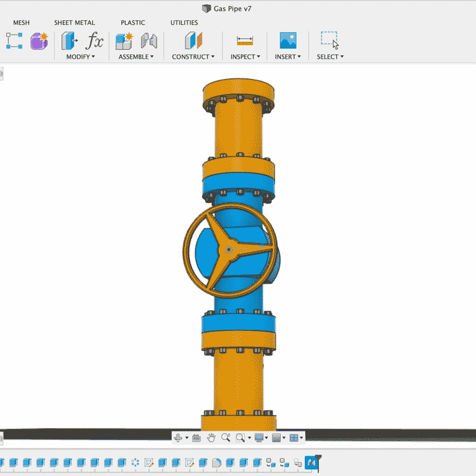Screen dimensions: 476x476
Task: Click the Look At icon
Action: [197, 438]
